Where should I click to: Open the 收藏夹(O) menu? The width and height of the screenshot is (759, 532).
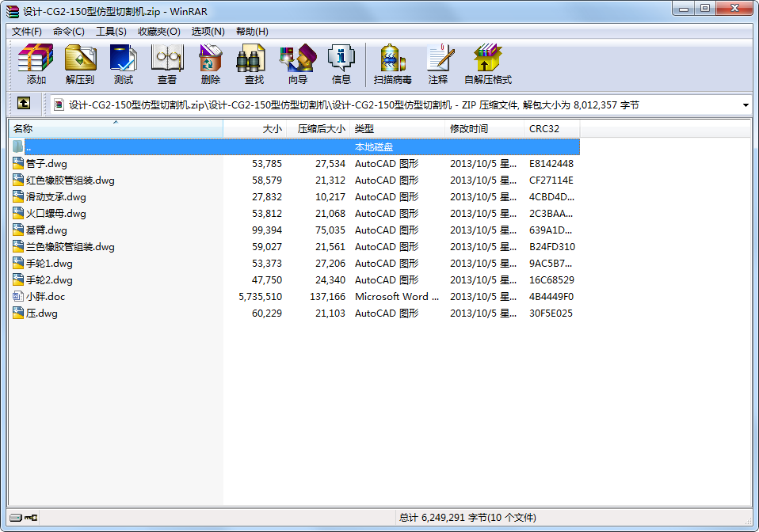(x=158, y=32)
